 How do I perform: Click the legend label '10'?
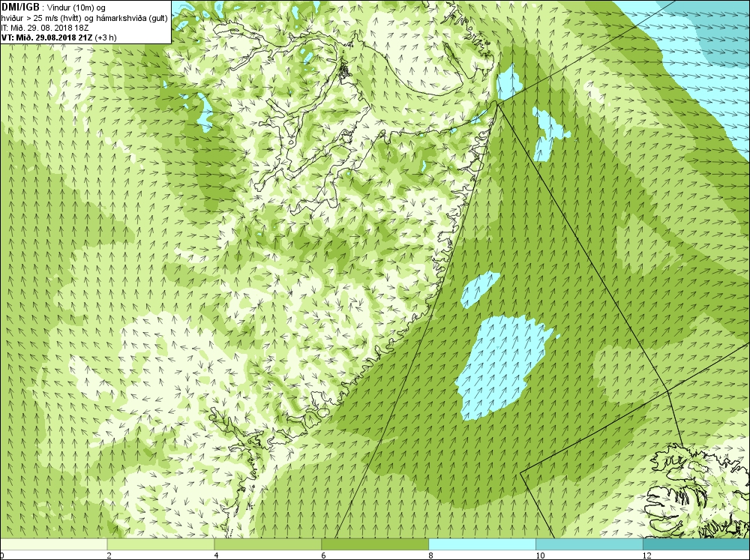coord(540,556)
